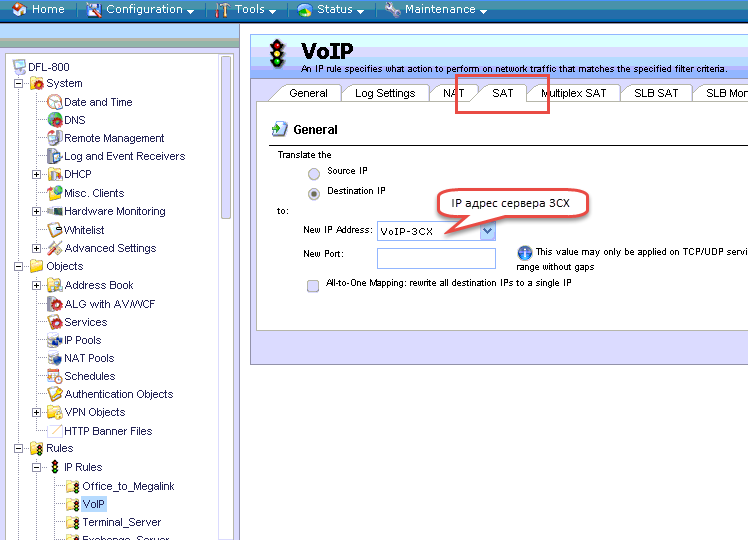
Task: Open the Remote Management tree label
Action: (114, 138)
